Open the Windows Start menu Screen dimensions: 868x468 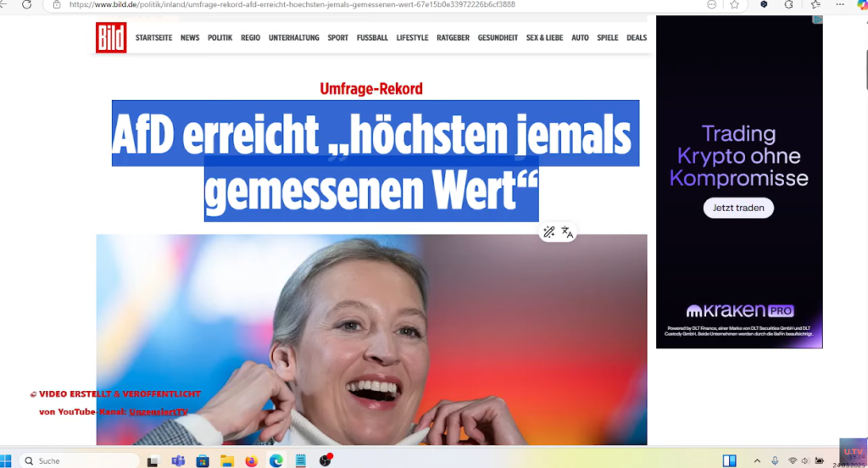click(6, 461)
